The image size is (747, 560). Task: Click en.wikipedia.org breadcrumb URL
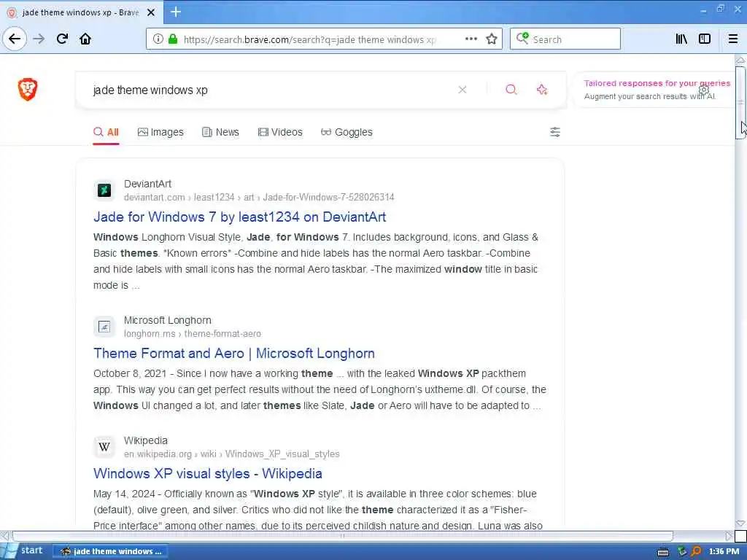231,454
